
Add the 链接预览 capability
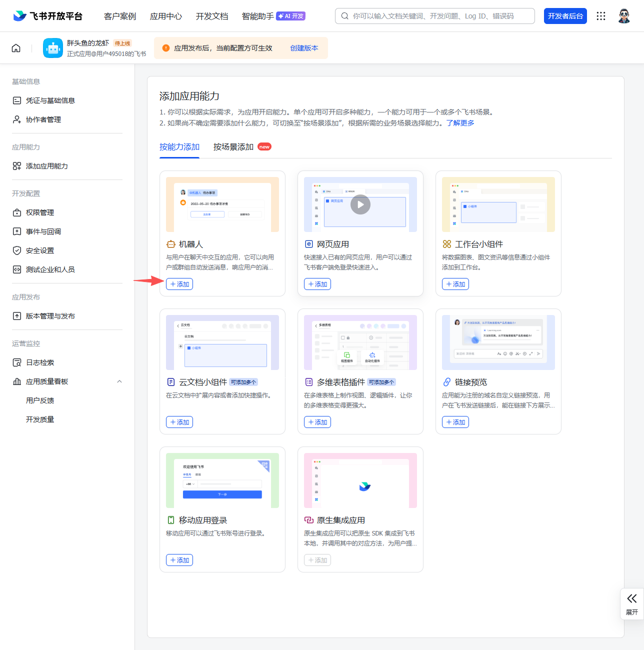[x=455, y=422]
